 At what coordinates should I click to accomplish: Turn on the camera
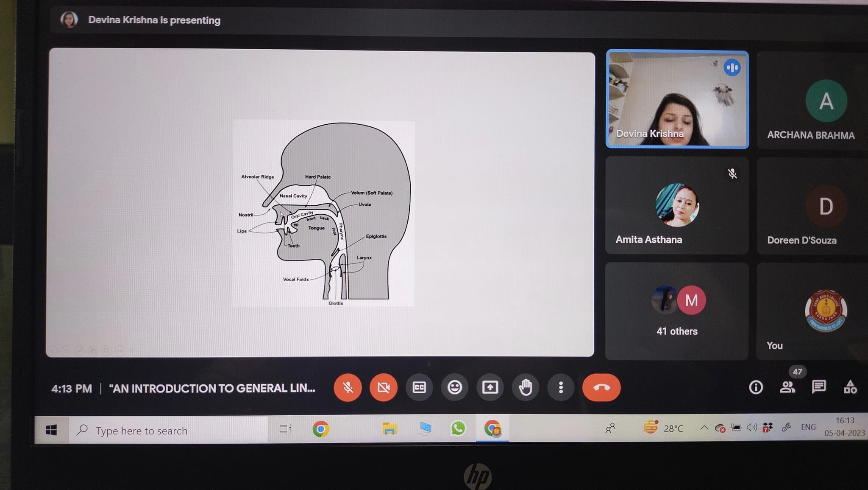(x=383, y=387)
